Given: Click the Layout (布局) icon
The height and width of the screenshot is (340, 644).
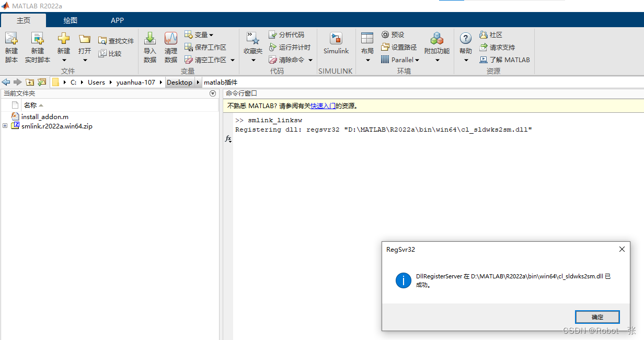Looking at the screenshot, I should pos(367,39).
